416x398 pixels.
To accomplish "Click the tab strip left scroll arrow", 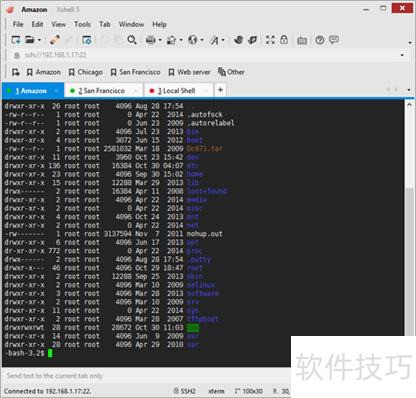I will [x=388, y=90].
